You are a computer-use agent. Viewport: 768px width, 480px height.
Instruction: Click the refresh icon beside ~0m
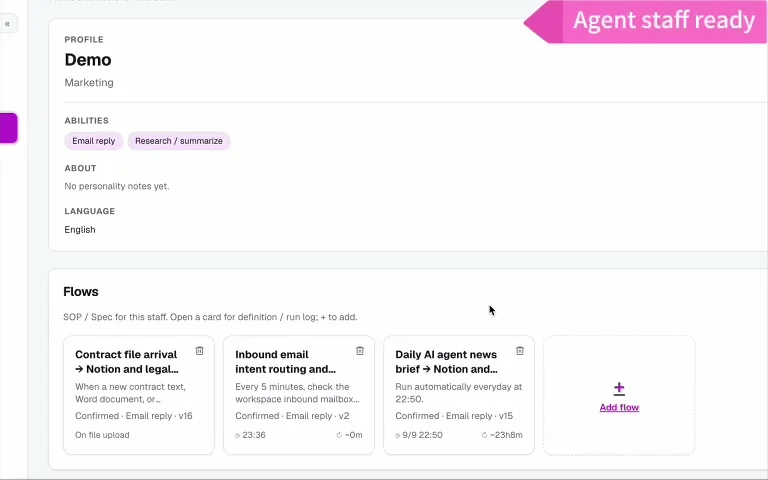pyautogui.click(x=339, y=435)
